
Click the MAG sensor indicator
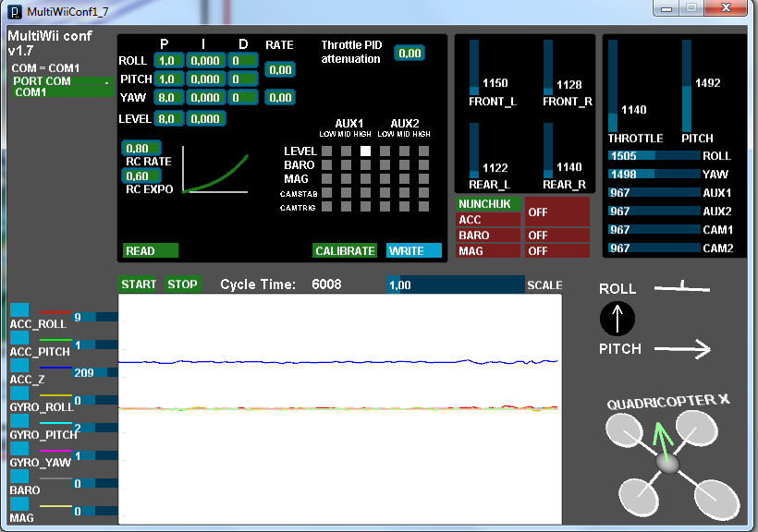(488, 251)
